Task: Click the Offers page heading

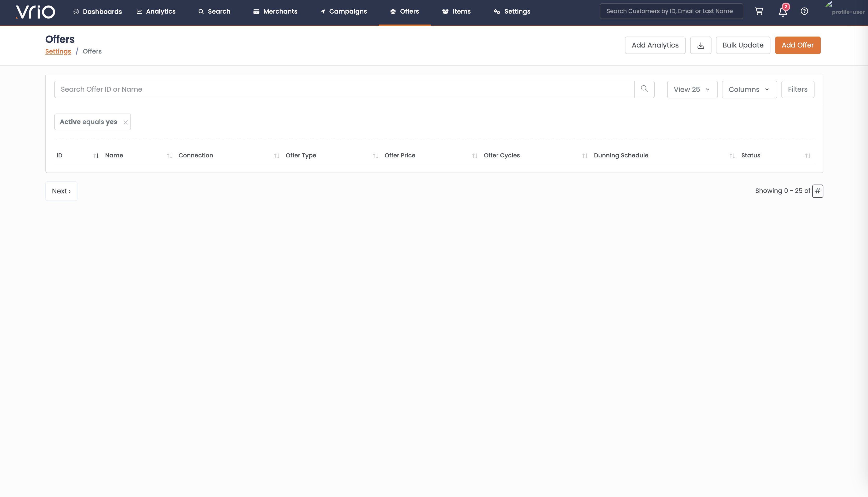Action: (60, 39)
